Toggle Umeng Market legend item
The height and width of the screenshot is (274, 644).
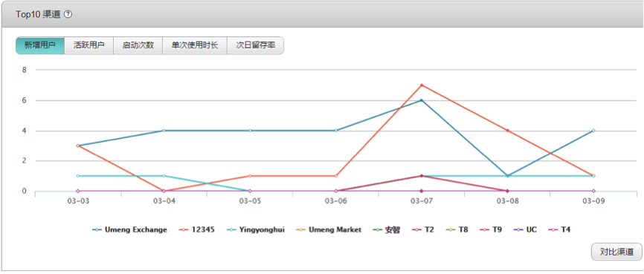(328, 229)
